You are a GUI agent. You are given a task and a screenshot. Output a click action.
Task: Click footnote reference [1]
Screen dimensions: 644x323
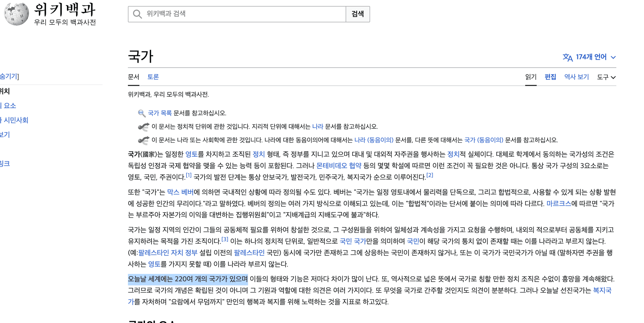(x=188, y=175)
